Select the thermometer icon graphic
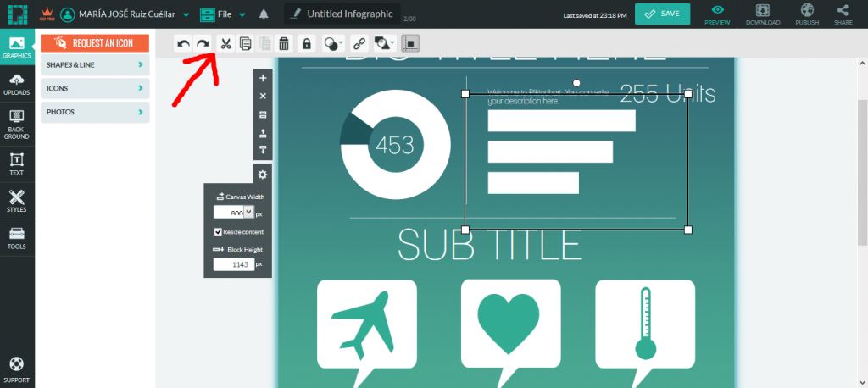This screenshot has height=388, width=868. pos(645,324)
